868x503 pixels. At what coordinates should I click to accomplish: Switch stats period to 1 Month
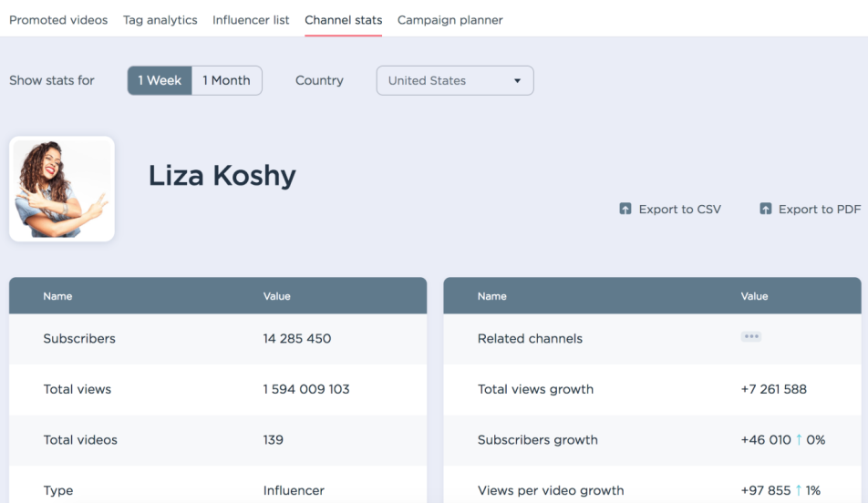tap(226, 81)
